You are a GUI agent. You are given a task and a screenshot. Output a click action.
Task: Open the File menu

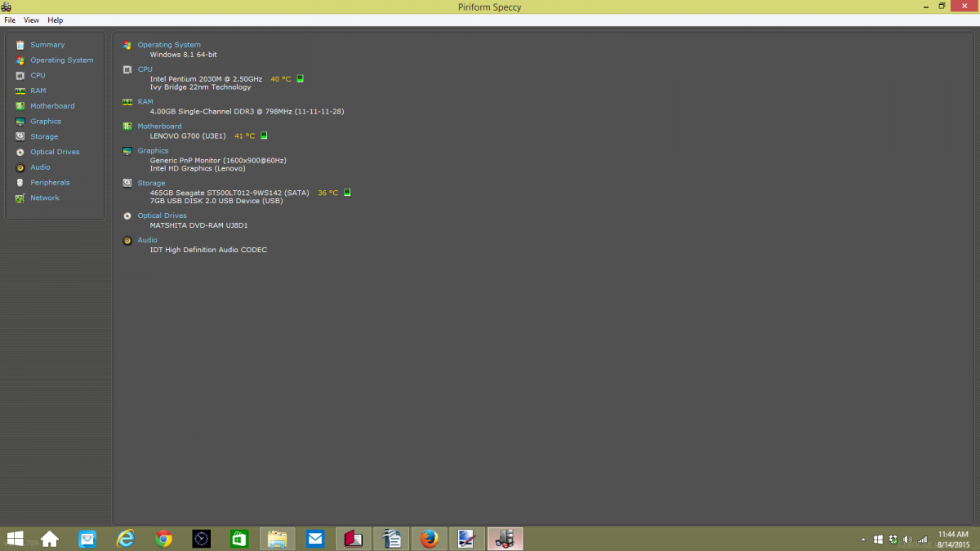pyautogui.click(x=10, y=20)
